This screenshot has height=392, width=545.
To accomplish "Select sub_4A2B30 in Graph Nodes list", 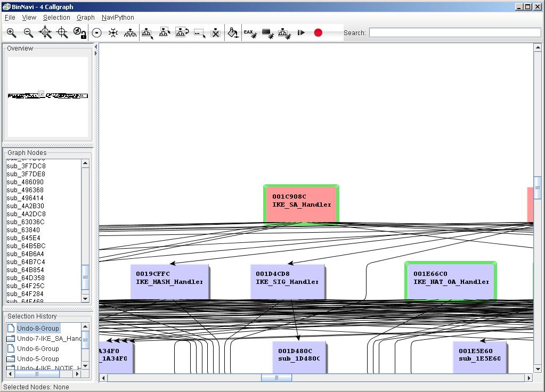I will coord(26,206).
